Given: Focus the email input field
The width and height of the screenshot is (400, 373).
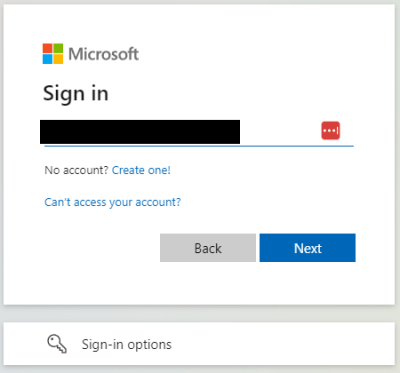Looking at the screenshot, I should (x=199, y=132).
